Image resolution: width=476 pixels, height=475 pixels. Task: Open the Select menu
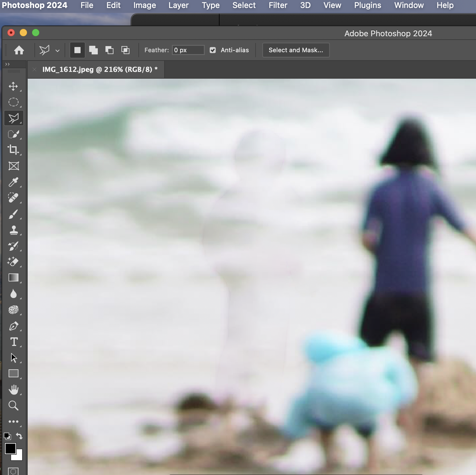244,5
